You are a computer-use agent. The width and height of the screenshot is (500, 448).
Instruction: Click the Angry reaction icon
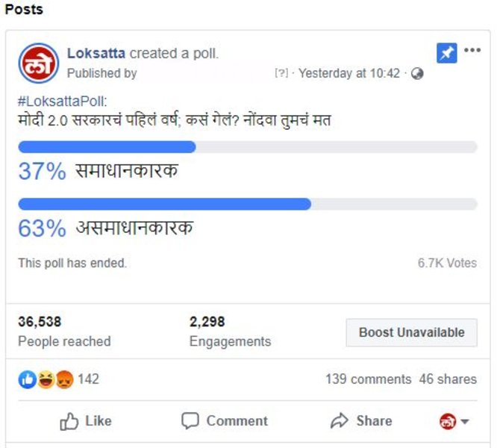(64, 379)
